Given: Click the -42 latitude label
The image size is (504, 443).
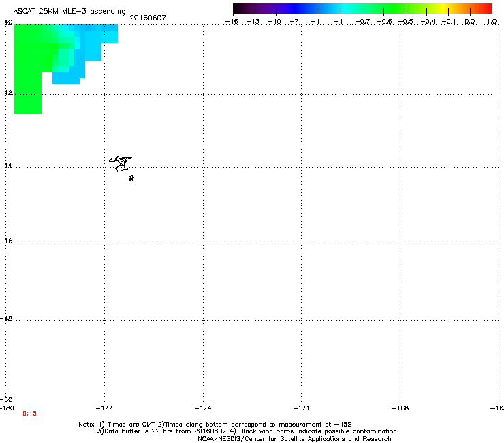Looking at the screenshot, I should point(6,92).
